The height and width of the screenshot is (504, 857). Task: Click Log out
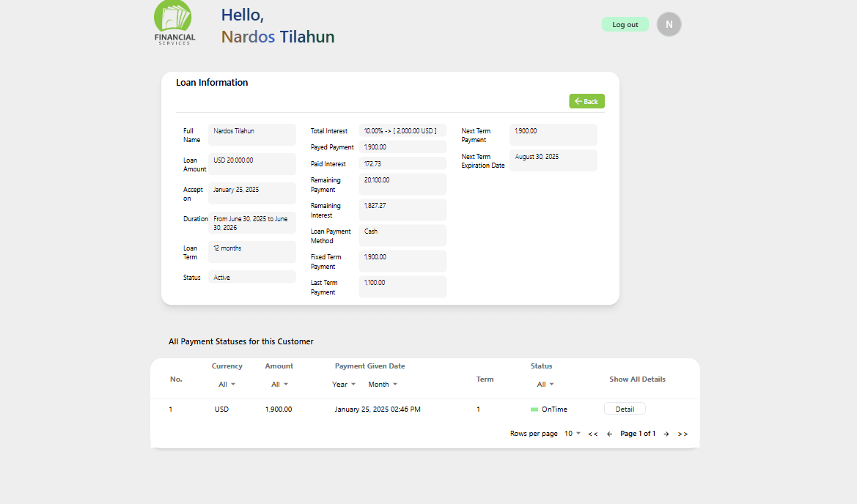pyautogui.click(x=625, y=23)
